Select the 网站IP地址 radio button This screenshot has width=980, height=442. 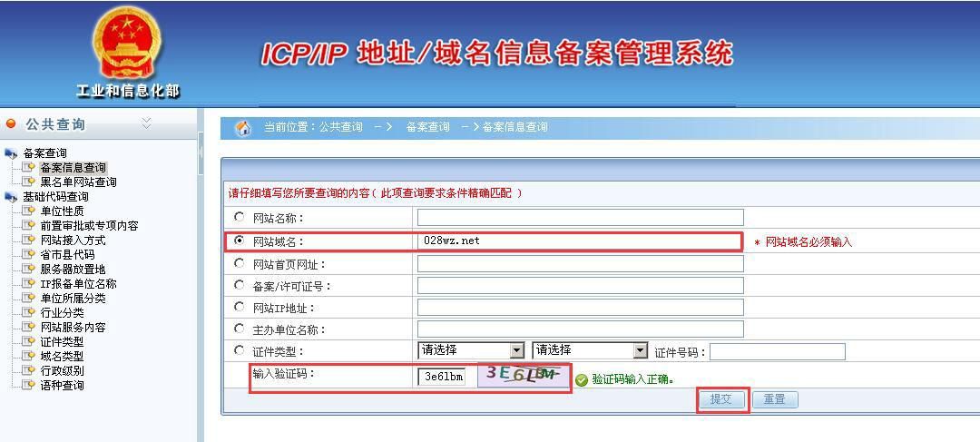(x=240, y=307)
